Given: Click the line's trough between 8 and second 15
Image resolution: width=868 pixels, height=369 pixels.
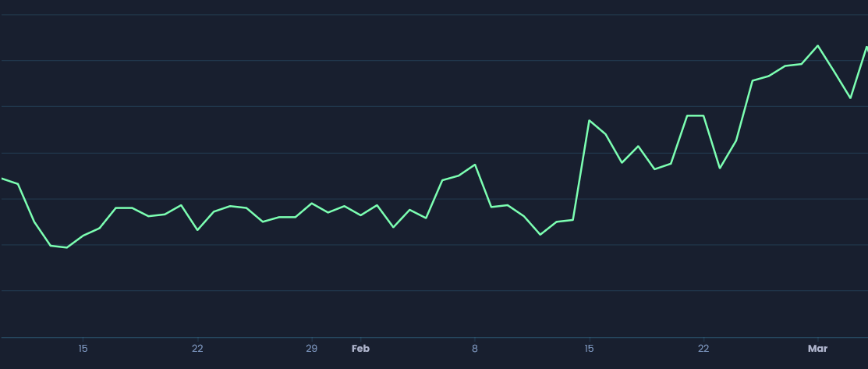Looking at the screenshot, I should 540,234.
